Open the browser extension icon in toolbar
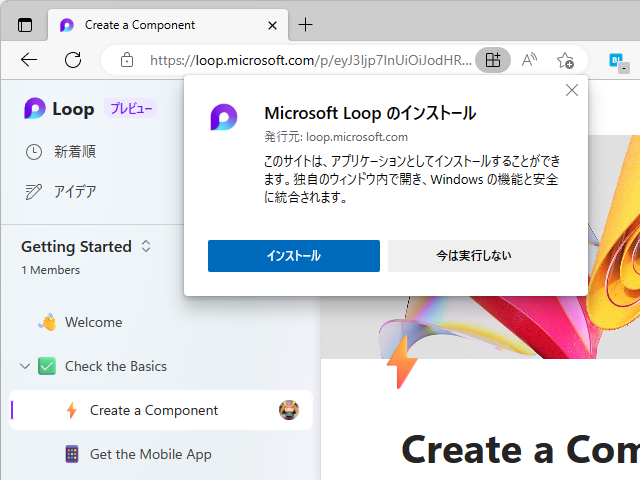The width and height of the screenshot is (640, 480). point(618,62)
